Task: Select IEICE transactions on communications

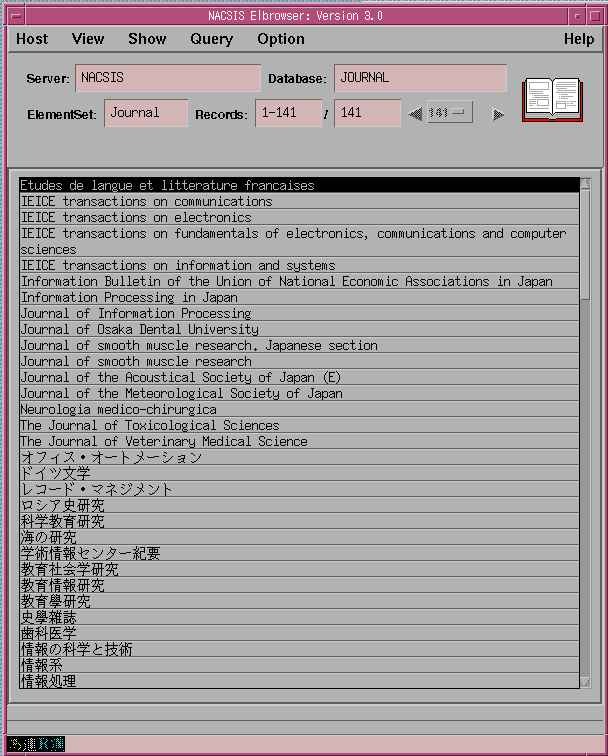Action: 299,201
